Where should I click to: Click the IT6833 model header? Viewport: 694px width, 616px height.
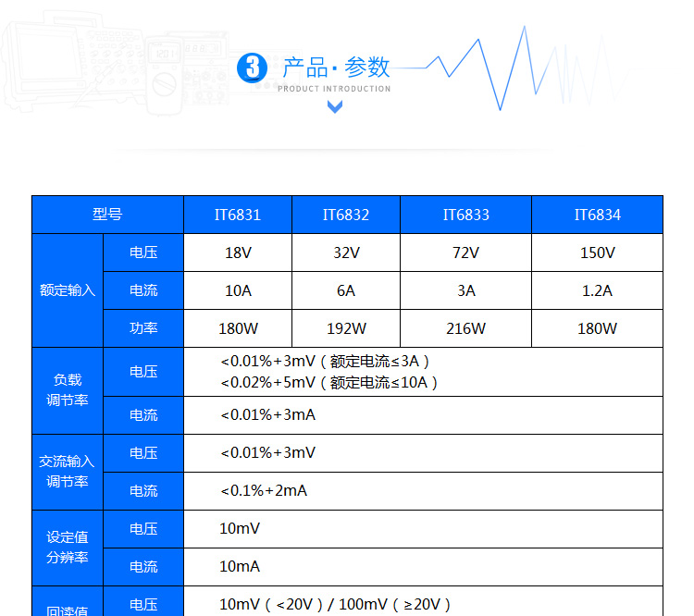[465, 215]
